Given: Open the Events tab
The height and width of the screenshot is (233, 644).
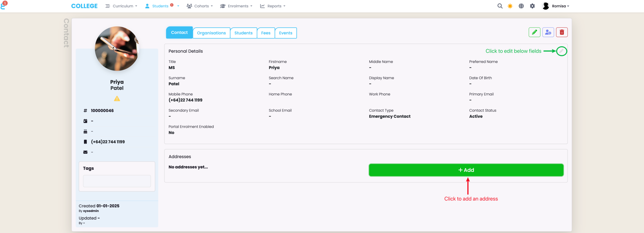Looking at the screenshot, I should [x=286, y=33].
